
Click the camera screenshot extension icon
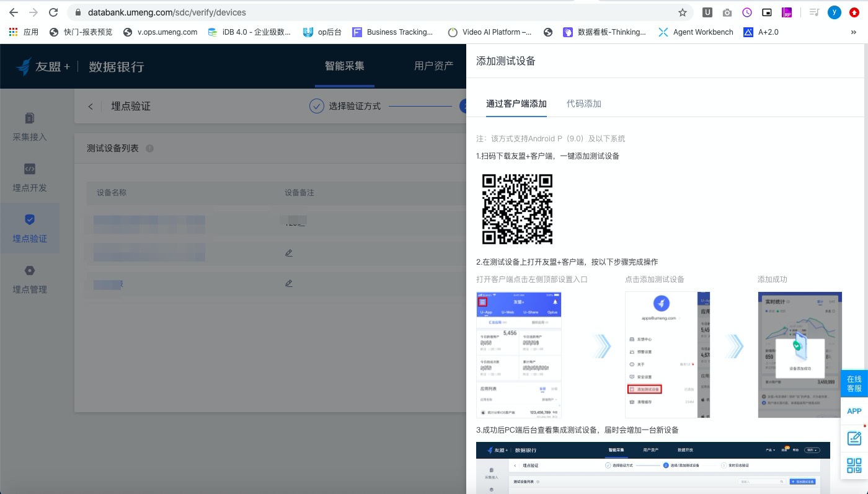point(727,12)
